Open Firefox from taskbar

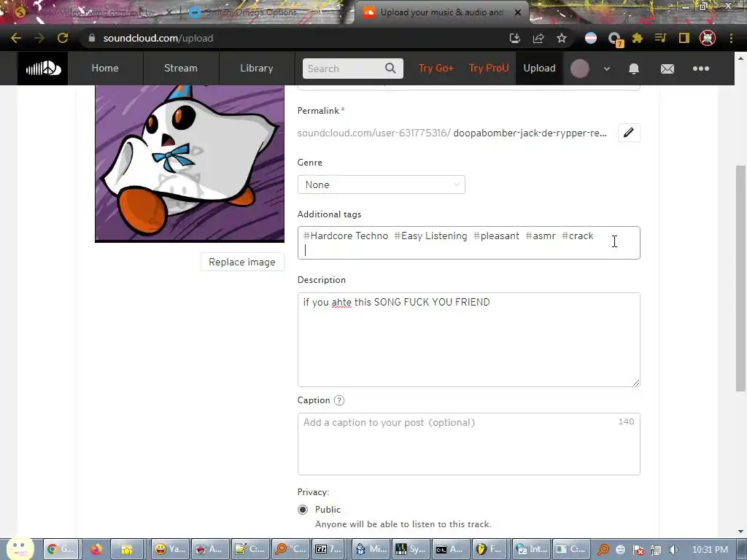pyautogui.click(x=96, y=549)
